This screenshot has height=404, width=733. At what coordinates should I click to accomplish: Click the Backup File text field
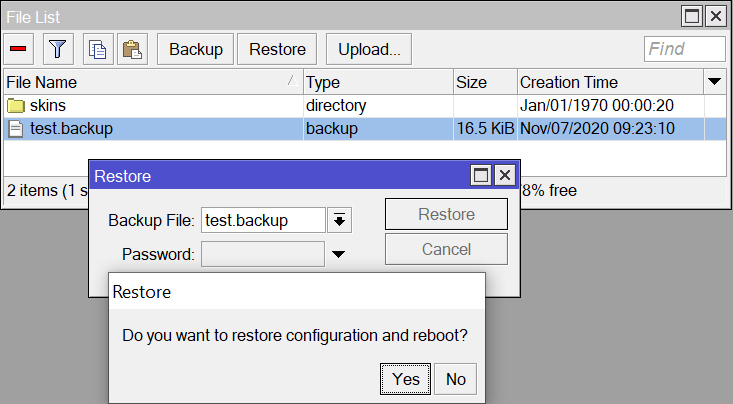(263, 220)
